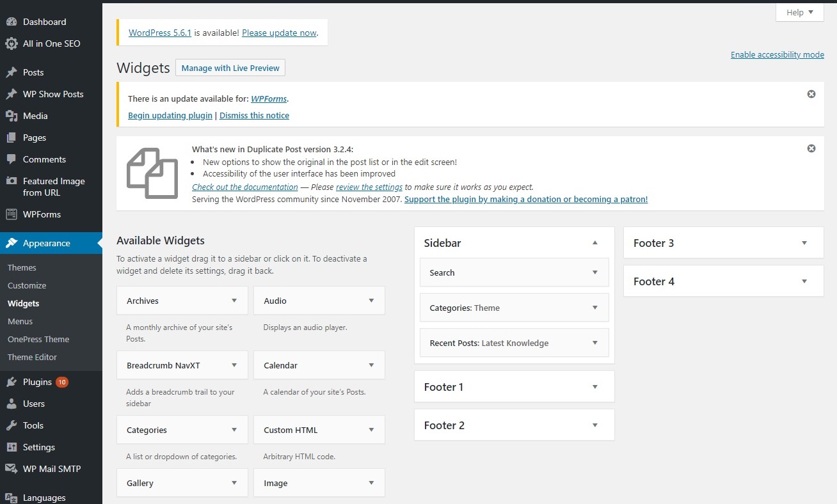Click the WPForms link in notice
This screenshot has width=837, height=504.
pyautogui.click(x=269, y=98)
